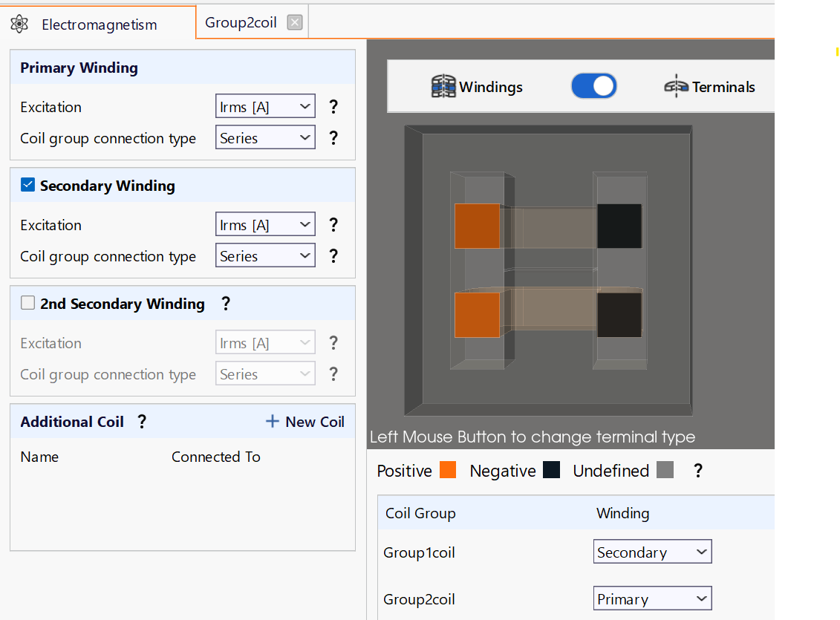Click the Coil Group column header
Image resolution: width=840 pixels, height=620 pixels.
pyautogui.click(x=420, y=513)
